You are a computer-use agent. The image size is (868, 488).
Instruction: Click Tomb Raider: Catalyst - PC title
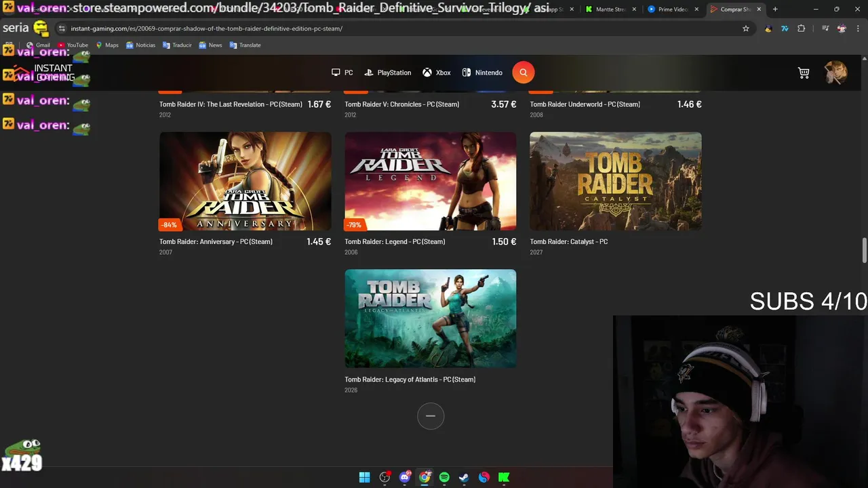click(568, 242)
